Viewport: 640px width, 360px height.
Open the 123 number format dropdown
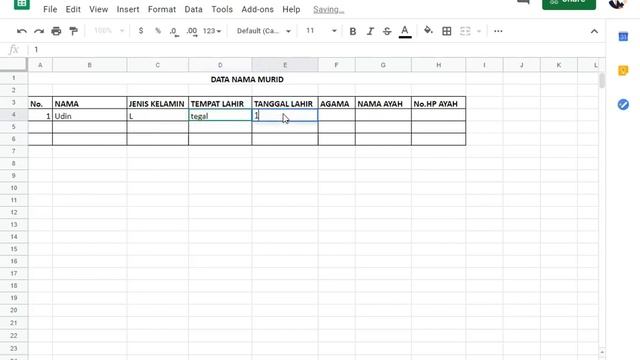pos(212,31)
